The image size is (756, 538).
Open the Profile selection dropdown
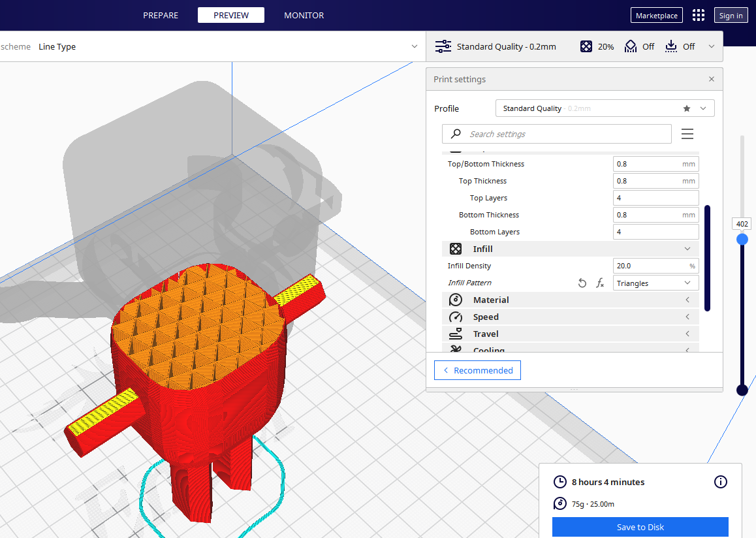[605, 108]
